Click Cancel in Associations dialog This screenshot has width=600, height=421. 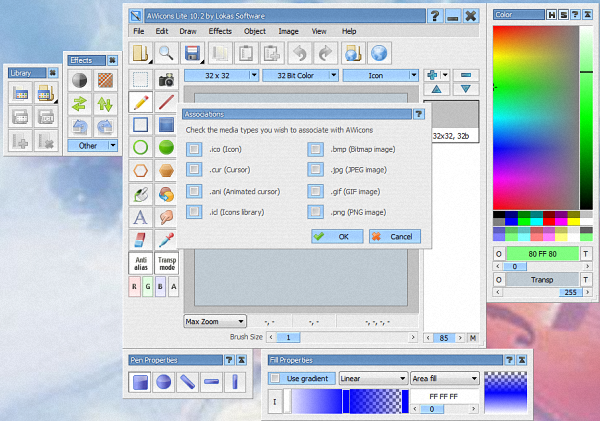(395, 237)
